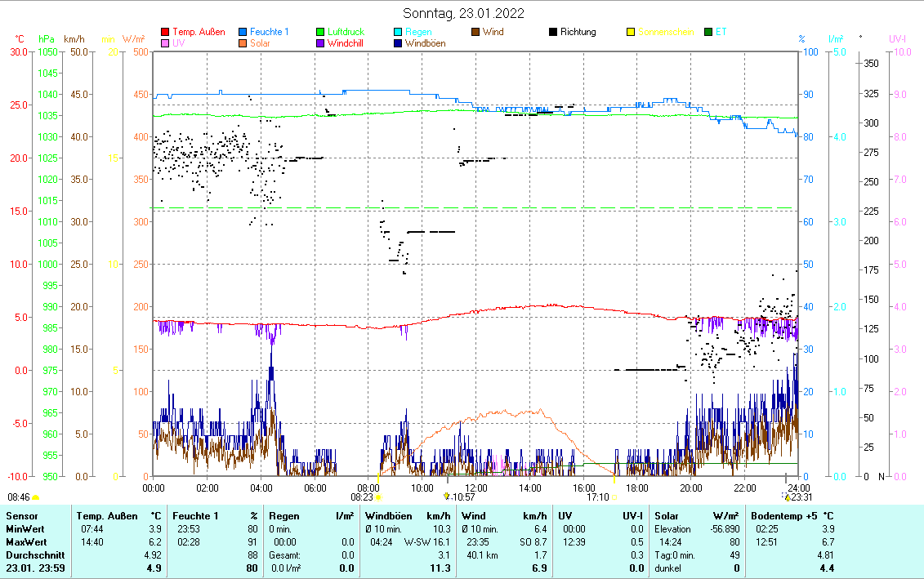This screenshot has width=924, height=579.
Task: Click the yellow Sonnenschein legend square
Action: (x=631, y=33)
